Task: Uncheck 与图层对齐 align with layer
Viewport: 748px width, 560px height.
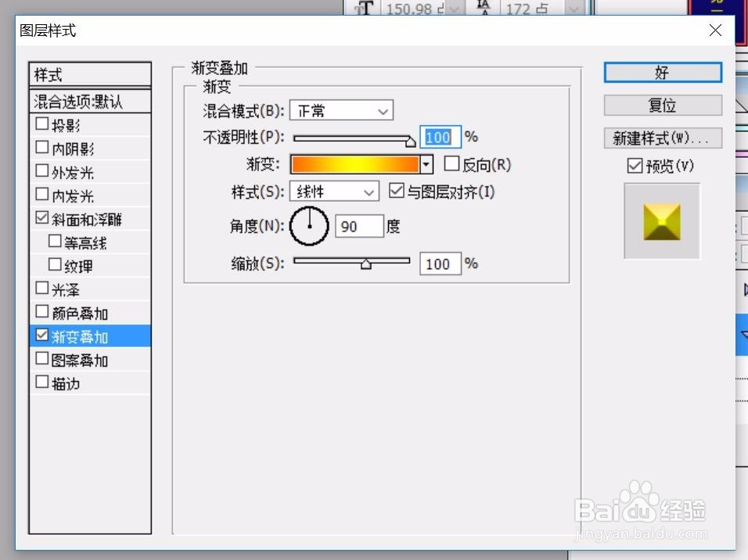Action: coord(395,190)
